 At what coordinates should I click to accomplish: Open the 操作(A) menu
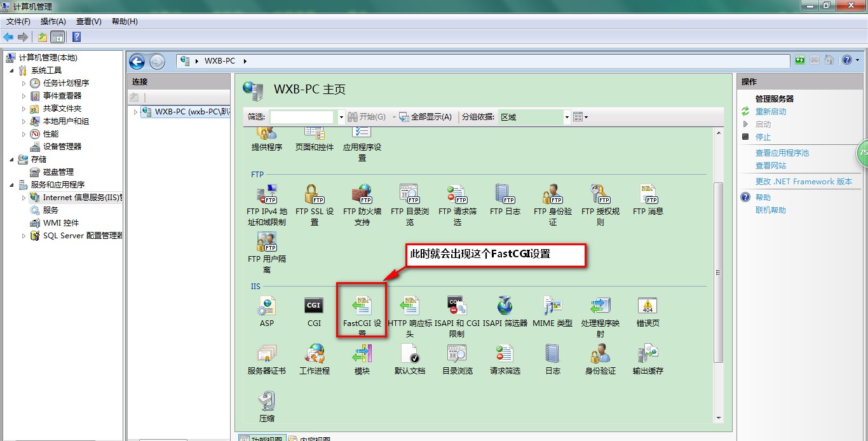(x=53, y=22)
